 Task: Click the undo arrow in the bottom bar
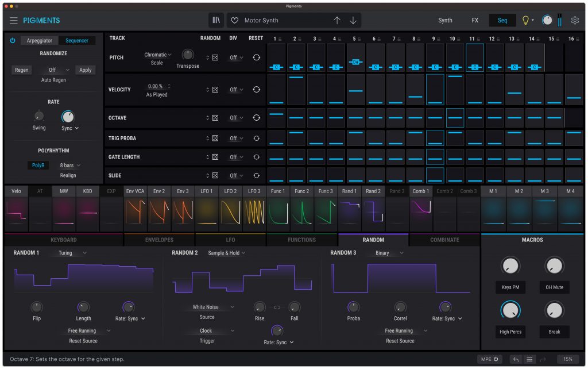pyautogui.click(x=516, y=359)
